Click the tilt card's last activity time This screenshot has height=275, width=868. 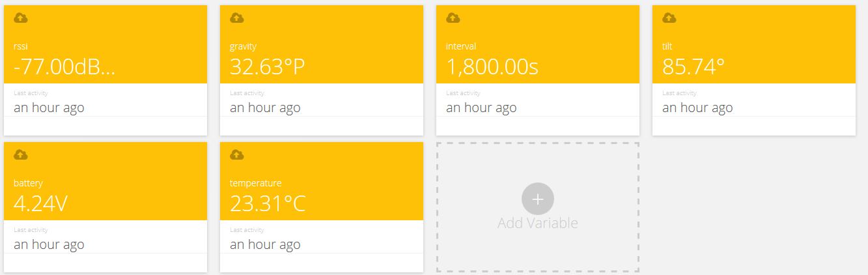coord(697,108)
